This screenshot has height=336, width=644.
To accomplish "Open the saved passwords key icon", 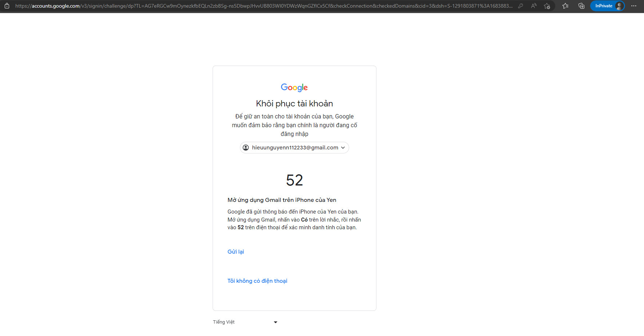I will point(521,6).
